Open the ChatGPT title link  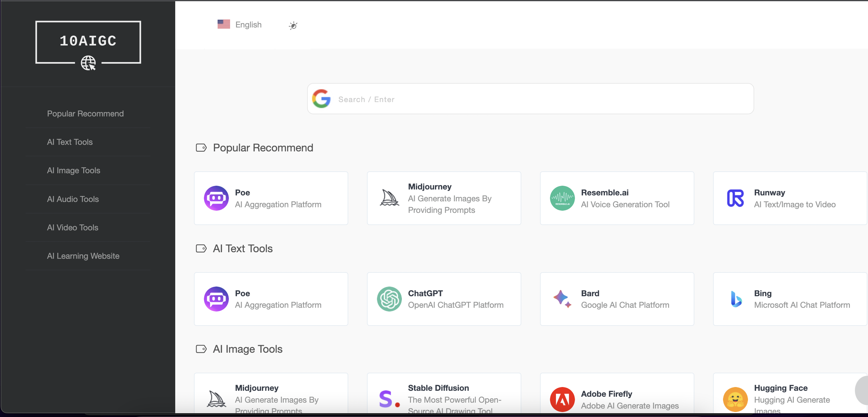(x=425, y=293)
